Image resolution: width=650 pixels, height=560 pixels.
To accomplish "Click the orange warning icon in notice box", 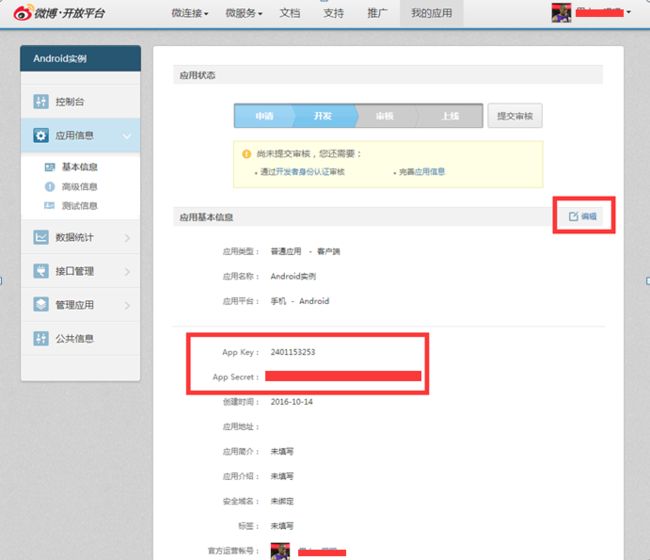I will click(247, 154).
